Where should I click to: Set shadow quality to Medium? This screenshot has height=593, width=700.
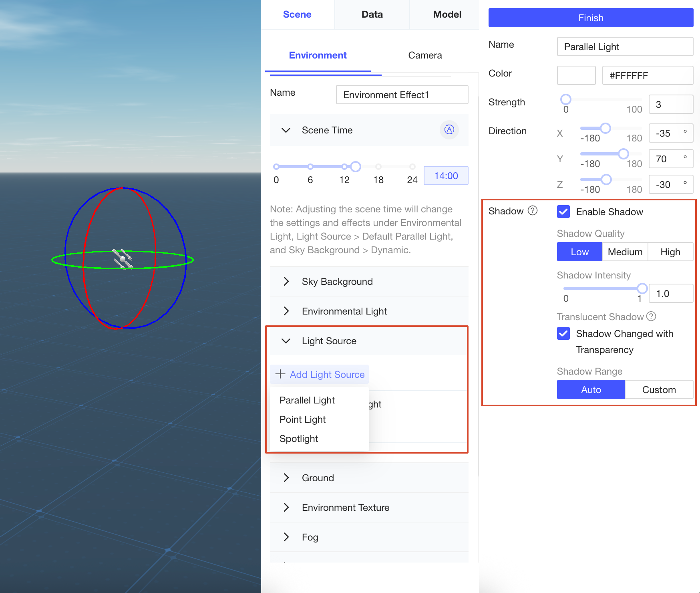625,252
